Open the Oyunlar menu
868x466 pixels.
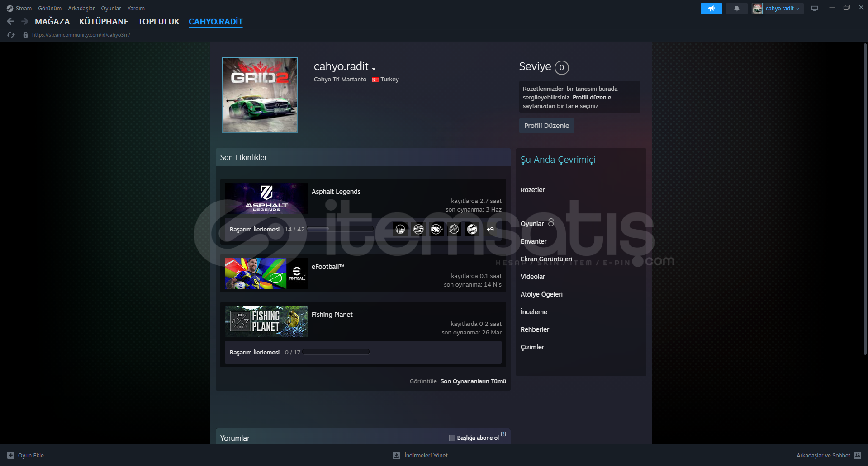tap(111, 9)
